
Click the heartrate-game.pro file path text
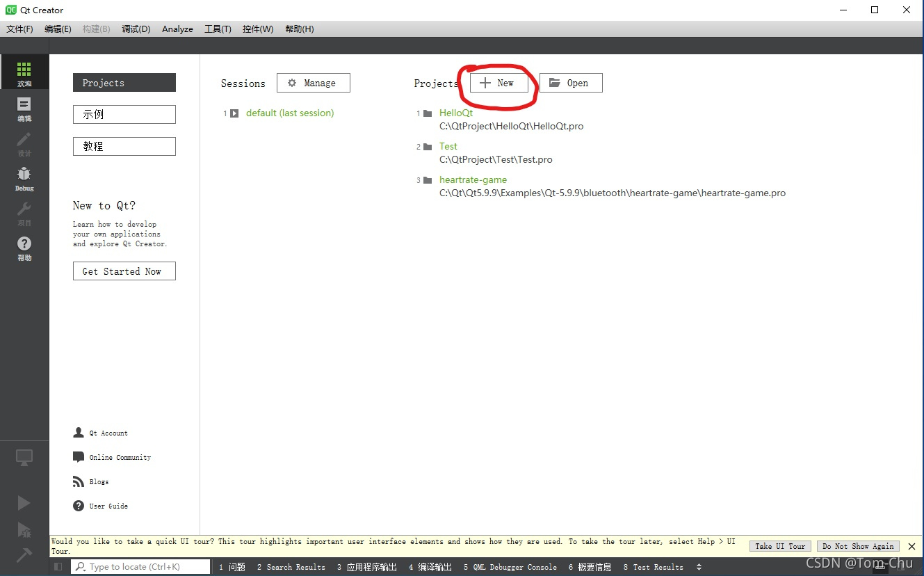(613, 193)
